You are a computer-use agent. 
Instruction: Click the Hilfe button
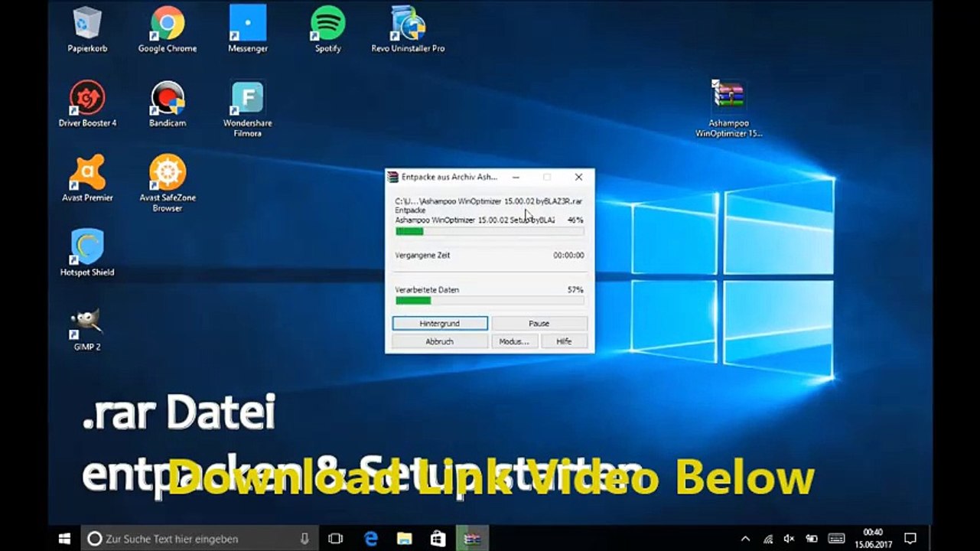pyautogui.click(x=565, y=341)
